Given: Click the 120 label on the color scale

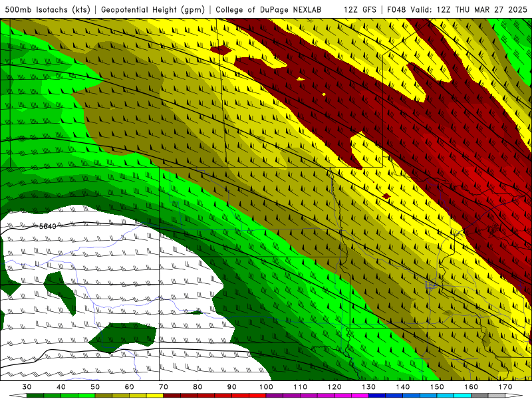Looking at the screenshot, I should [x=334, y=387].
